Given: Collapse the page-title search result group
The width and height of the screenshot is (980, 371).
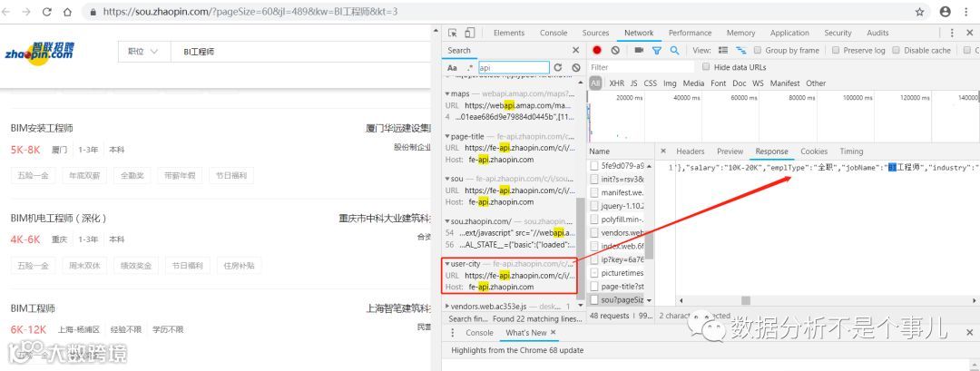Looking at the screenshot, I should (446, 136).
